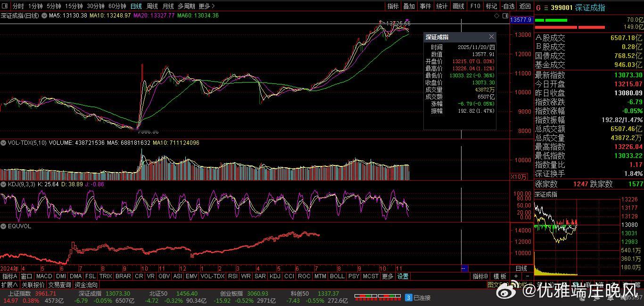Open the 指标B dropdown tab
644x306 pixels.
tap(480, 276)
